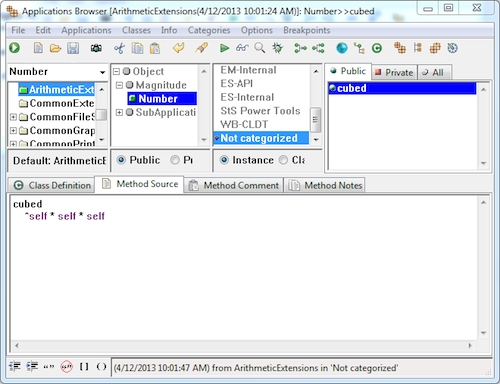Switch to the Method Comment tab

[x=233, y=185]
